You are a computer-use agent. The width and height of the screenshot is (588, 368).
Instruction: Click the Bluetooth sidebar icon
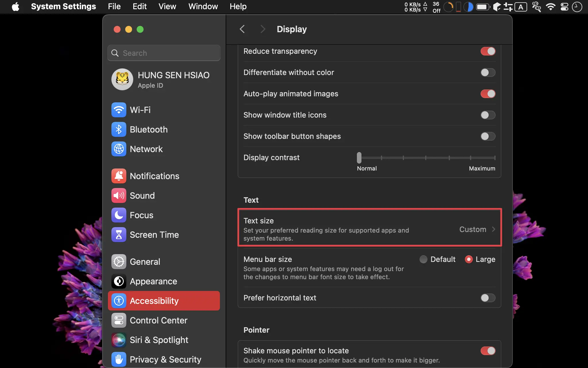pos(119,129)
